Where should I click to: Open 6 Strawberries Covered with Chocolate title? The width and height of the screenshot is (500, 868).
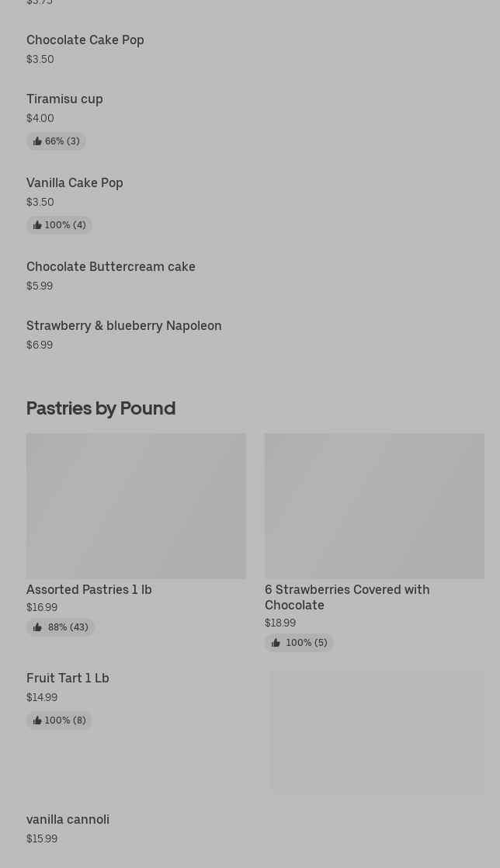coord(347,597)
